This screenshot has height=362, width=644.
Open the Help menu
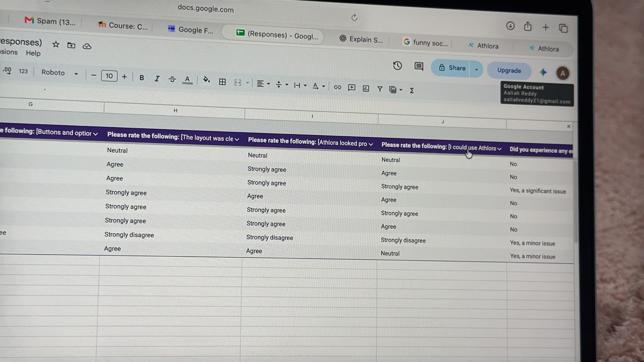coord(33,53)
